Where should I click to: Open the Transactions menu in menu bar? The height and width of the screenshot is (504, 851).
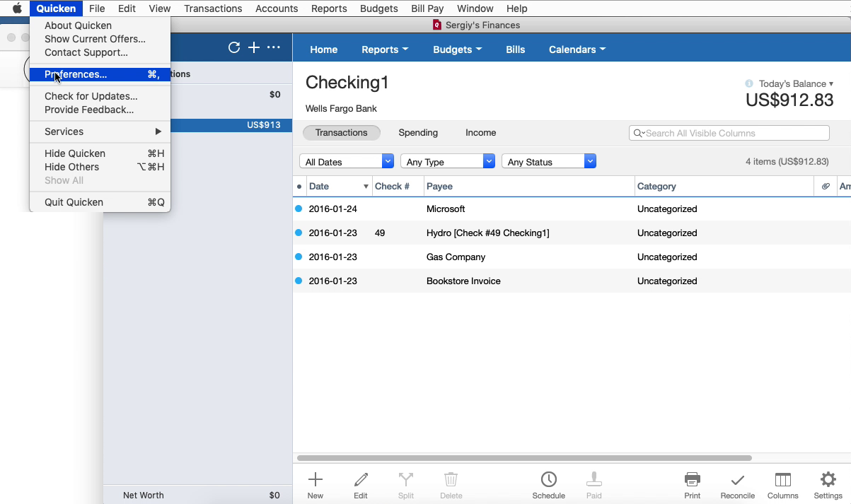click(x=213, y=8)
